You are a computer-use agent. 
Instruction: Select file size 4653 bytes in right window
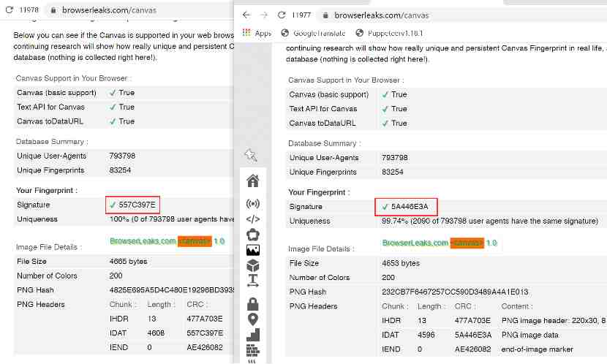pos(401,263)
